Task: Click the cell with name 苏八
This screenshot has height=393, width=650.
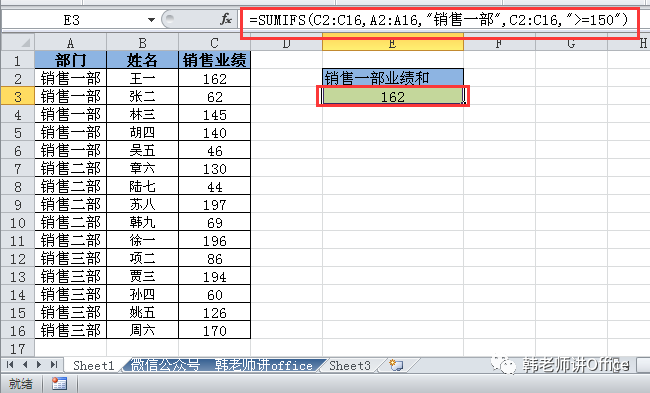Action: click(x=142, y=204)
